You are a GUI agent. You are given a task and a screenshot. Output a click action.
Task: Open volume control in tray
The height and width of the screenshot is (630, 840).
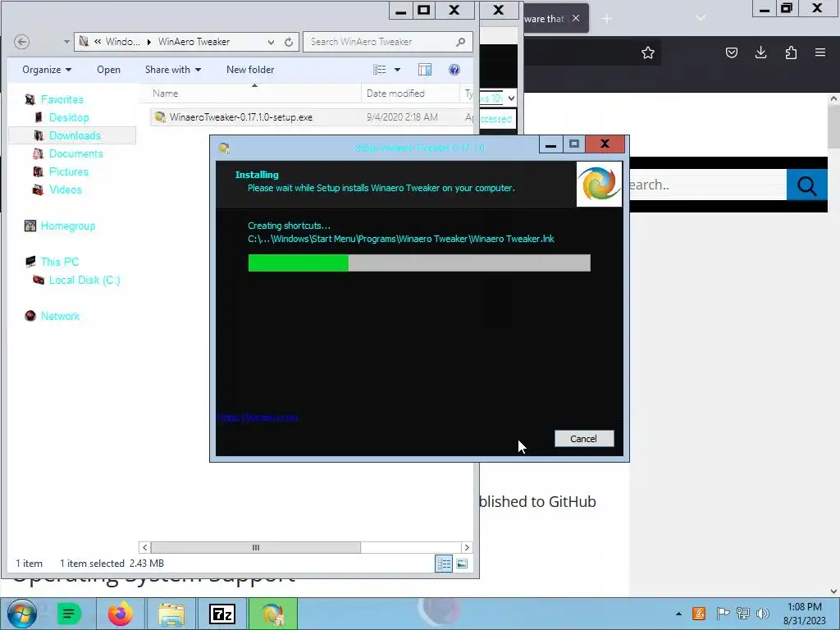(x=763, y=614)
